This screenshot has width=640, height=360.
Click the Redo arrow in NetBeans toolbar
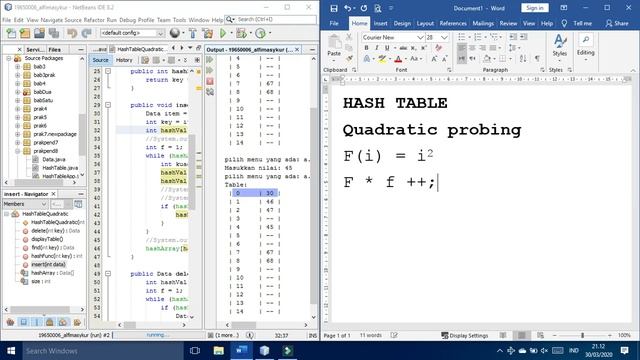click(87, 33)
